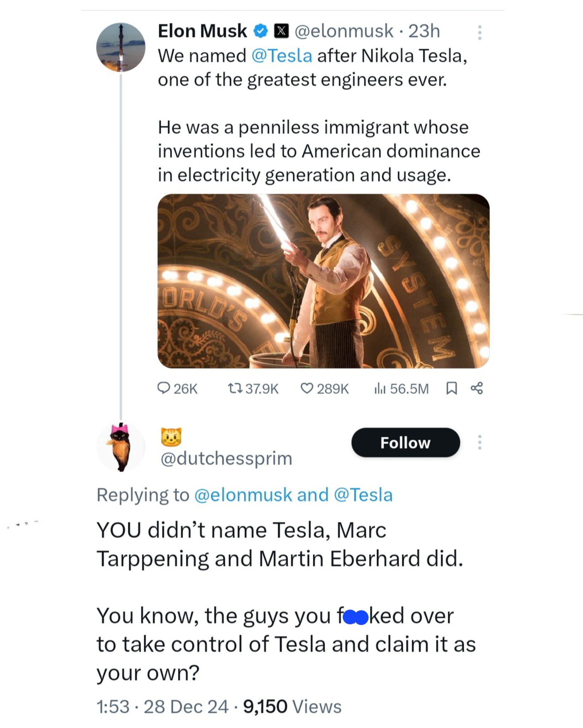
Task: Click the X affiliation badge icon
Action: click(x=281, y=31)
